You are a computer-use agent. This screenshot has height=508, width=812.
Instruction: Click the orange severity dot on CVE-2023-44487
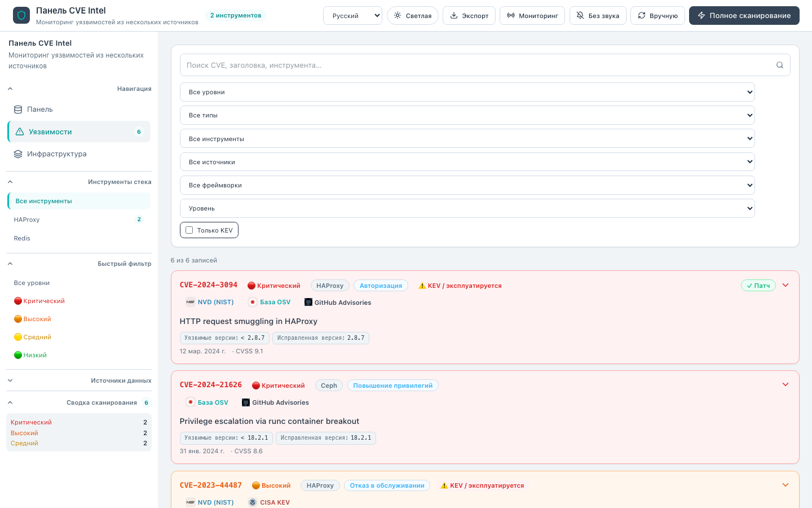[x=256, y=485]
